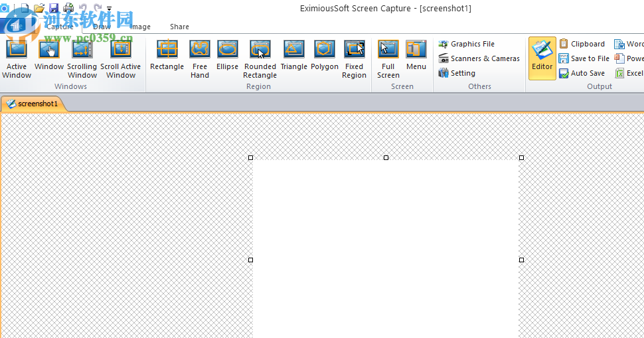Expand the Customize Quick Access Toolbar arrow
The width and height of the screenshot is (644, 338).
(110, 8)
